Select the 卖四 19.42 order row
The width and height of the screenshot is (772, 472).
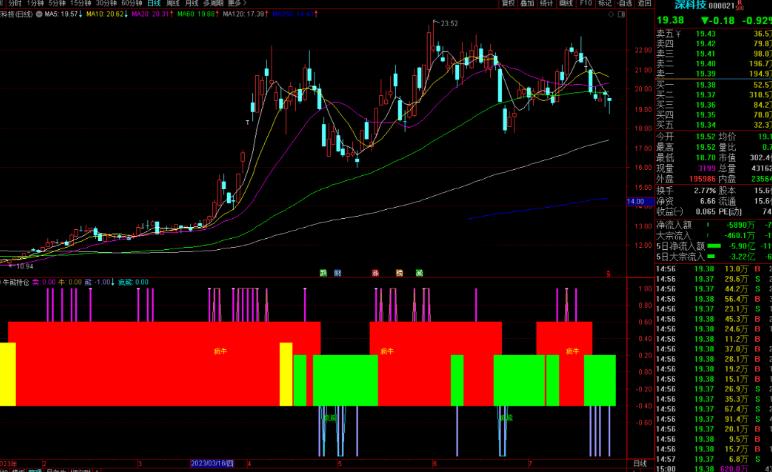coord(714,44)
